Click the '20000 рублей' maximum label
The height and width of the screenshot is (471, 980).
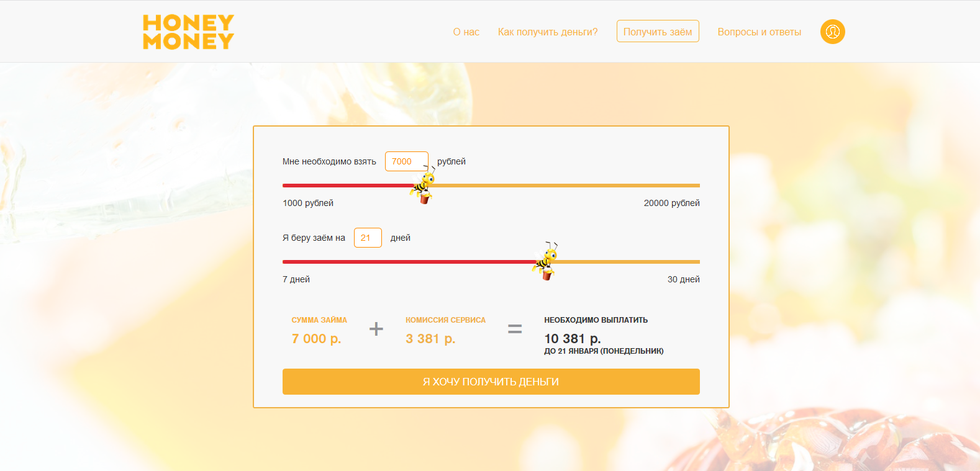[671, 203]
